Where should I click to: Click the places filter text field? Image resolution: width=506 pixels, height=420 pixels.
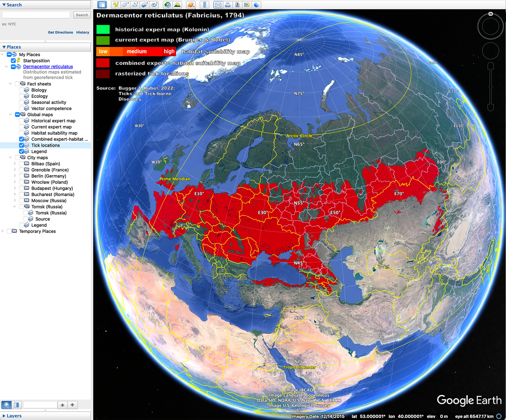pyautogui.click(x=40, y=405)
